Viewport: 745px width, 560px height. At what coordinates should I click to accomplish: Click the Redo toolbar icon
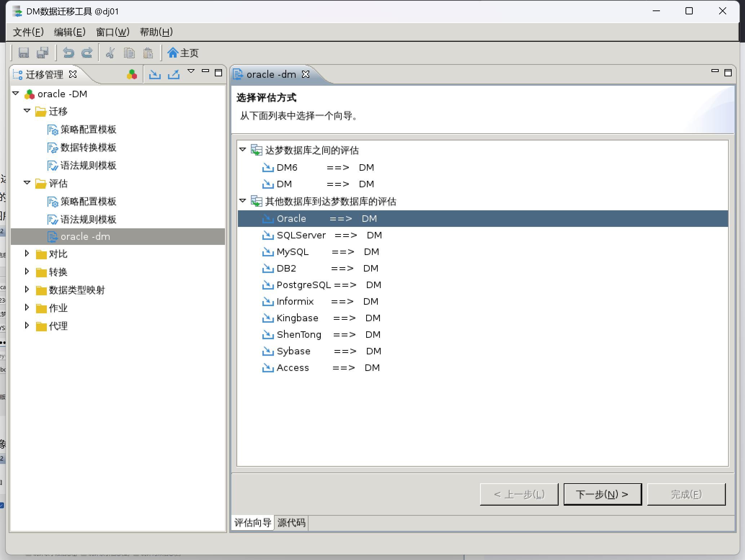tap(87, 53)
